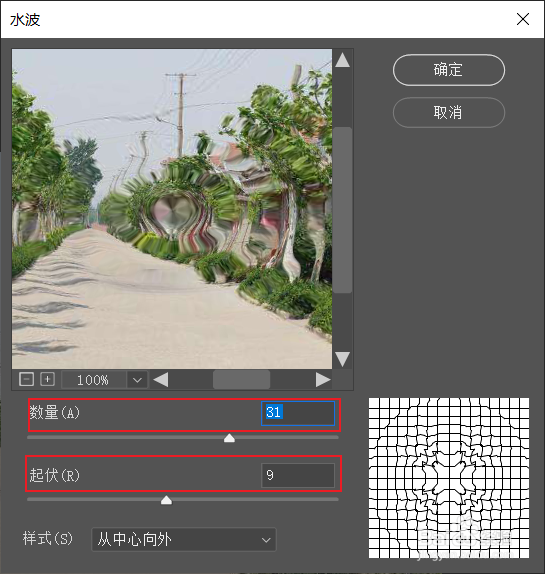Viewport: 545px width, 574px height.
Task: Click preview scroll right arrow
Action: [x=323, y=380]
